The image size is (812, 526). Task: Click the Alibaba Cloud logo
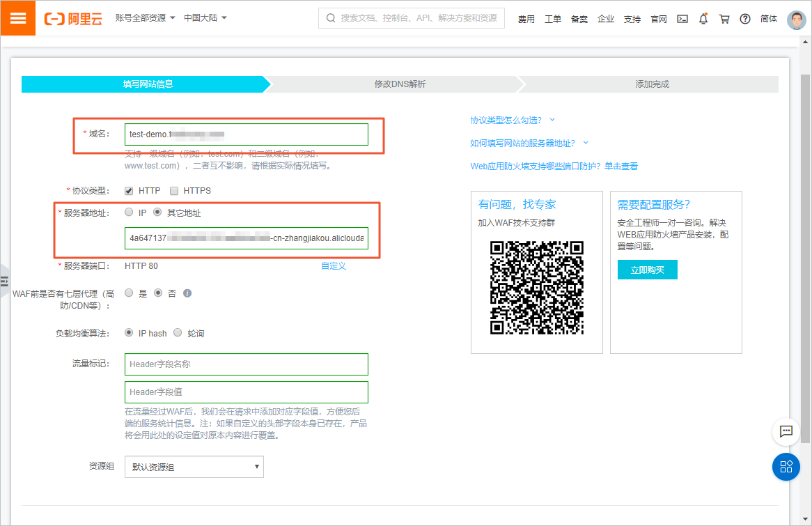[73, 19]
